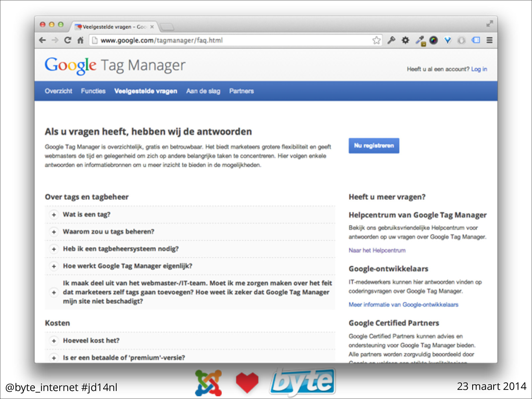Select the Veelgestelde vragen navigation item

[146, 91]
